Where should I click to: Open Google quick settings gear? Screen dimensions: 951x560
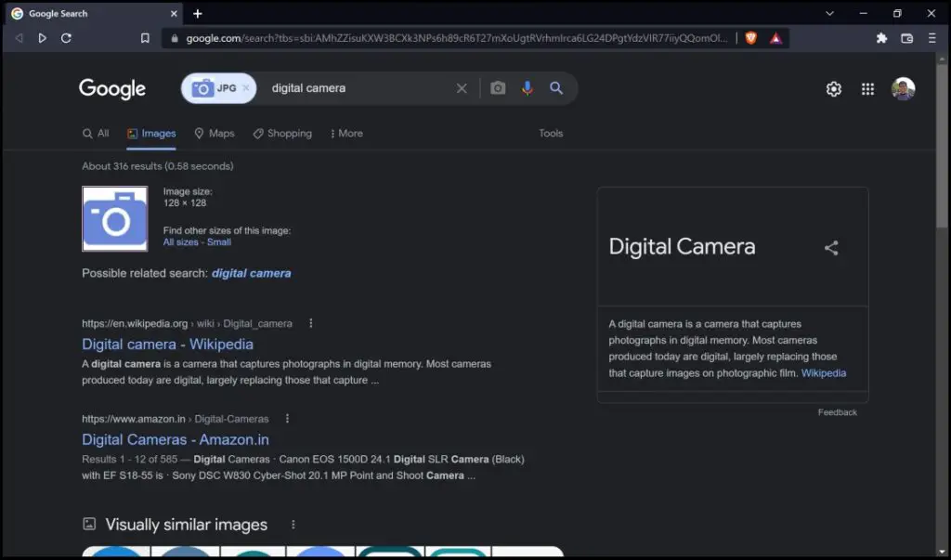tap(834, 88)
